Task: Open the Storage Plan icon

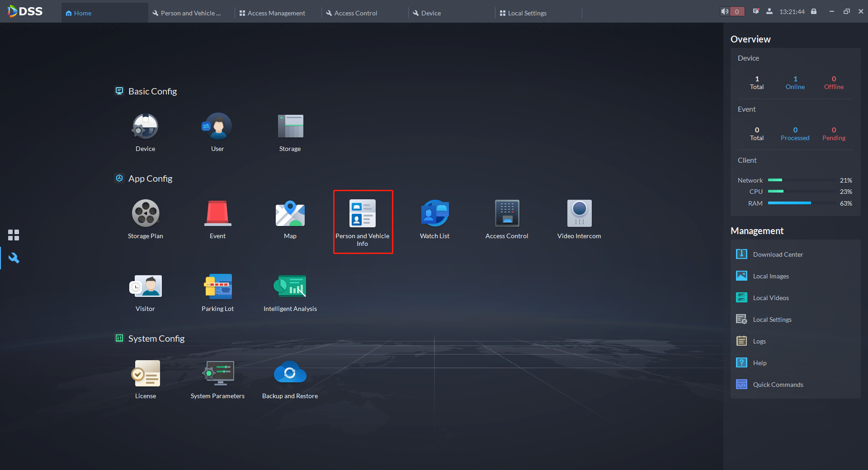Action: [145, 214]
